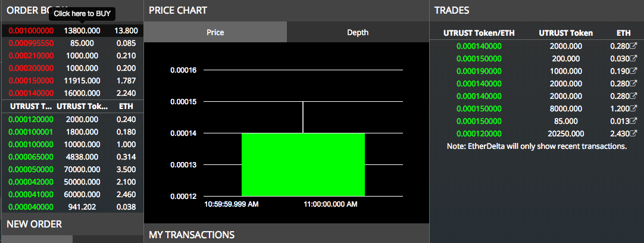644x243 pixels.
Task: Open external link icon on 1.200 ETH trade
Action: click(634, 108)
